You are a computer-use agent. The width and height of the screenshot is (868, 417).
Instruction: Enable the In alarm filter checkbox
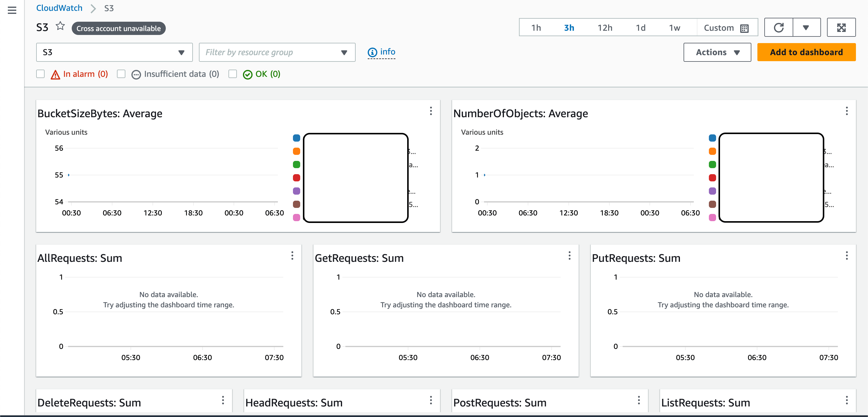[40, 74]
